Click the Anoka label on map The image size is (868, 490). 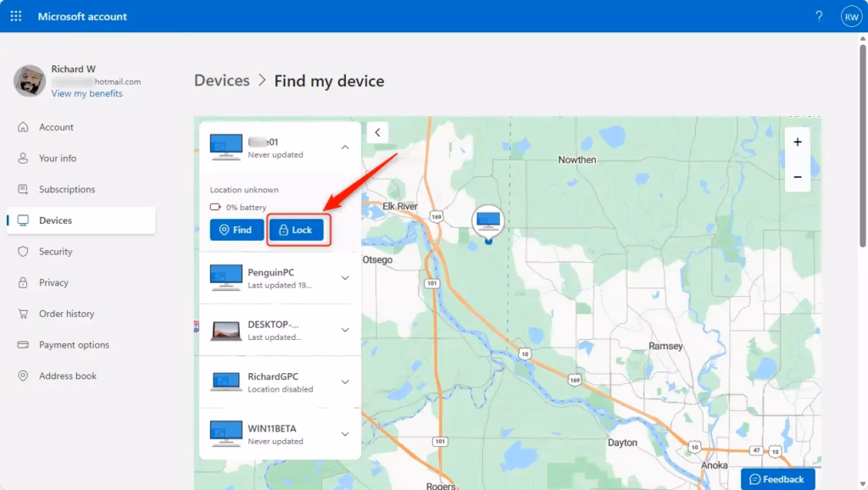pyautogui.click(x=714, y=465)
